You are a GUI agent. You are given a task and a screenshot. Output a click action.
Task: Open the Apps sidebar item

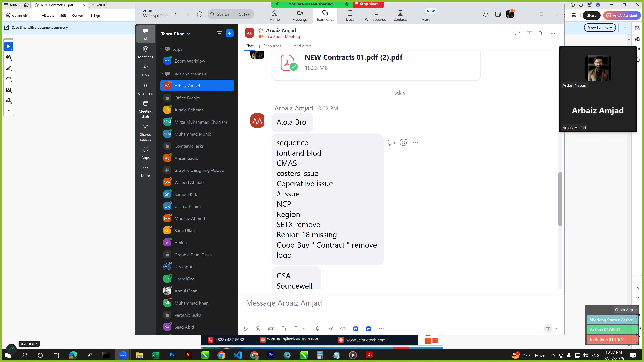tap(146, 153)
